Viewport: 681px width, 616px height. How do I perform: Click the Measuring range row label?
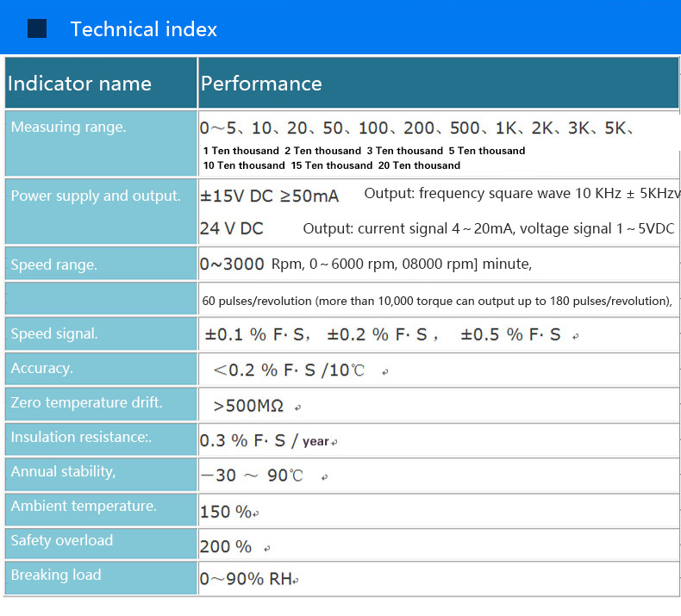68,128
